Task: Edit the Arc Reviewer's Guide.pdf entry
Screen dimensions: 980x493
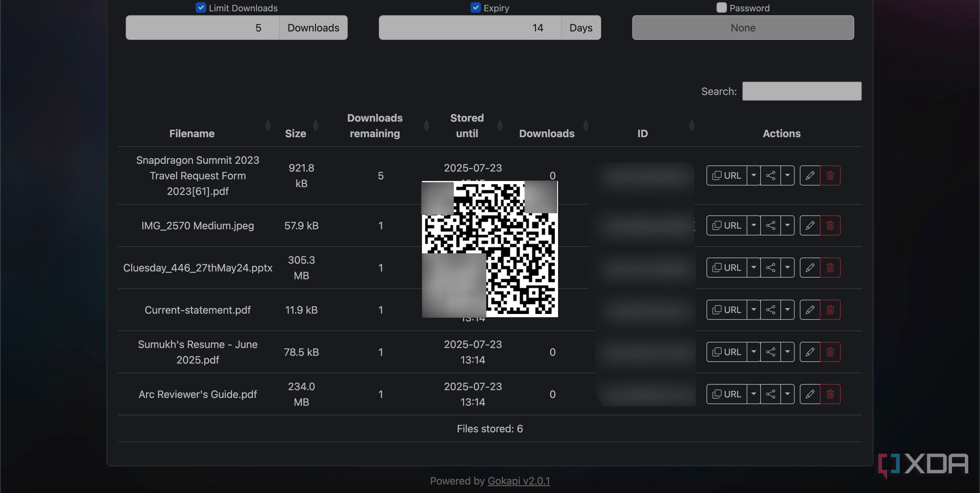Action: 810,394
